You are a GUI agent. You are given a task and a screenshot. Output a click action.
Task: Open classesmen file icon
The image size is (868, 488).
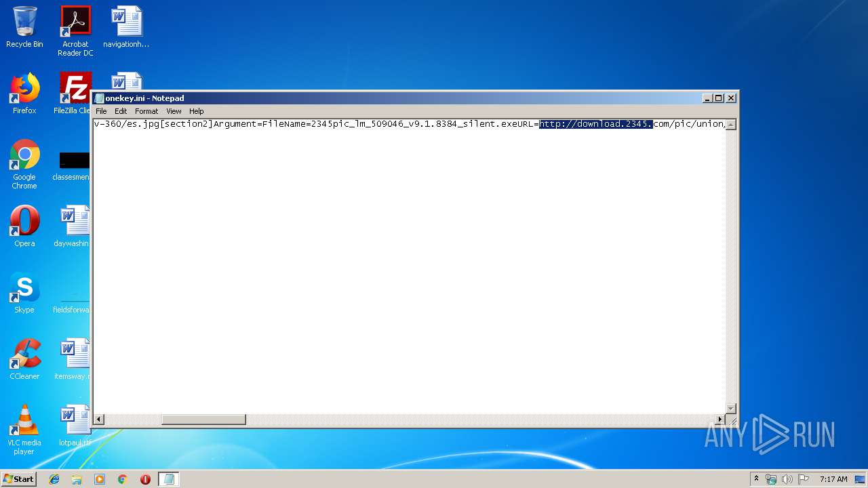pos(72,167)
